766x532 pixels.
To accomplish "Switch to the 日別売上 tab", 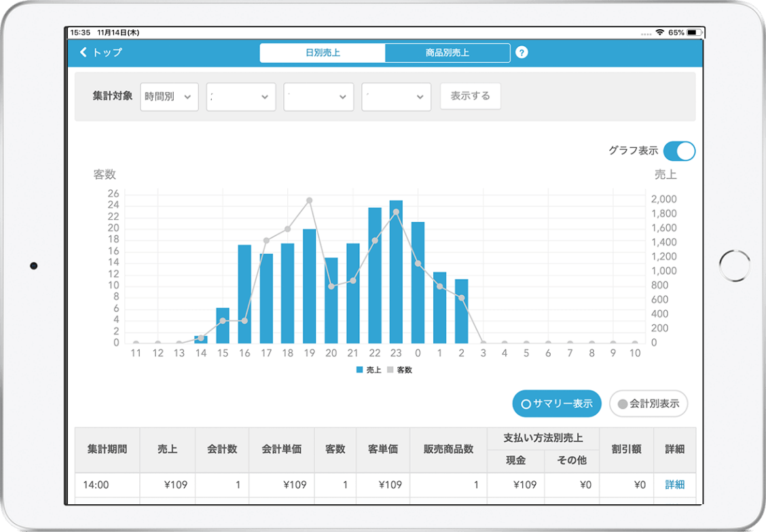I will pyautogui.click(x=323, y=53).
